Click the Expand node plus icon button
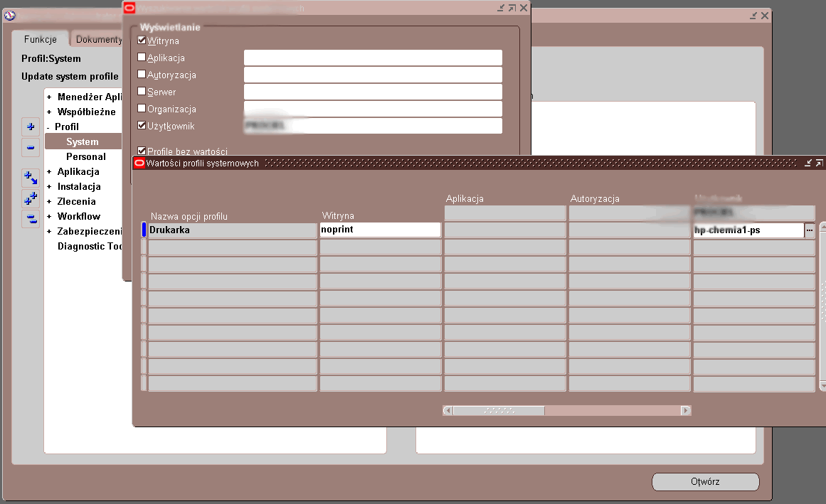The height and width of the screenshot is (504, 826). (x=31, y=127)
